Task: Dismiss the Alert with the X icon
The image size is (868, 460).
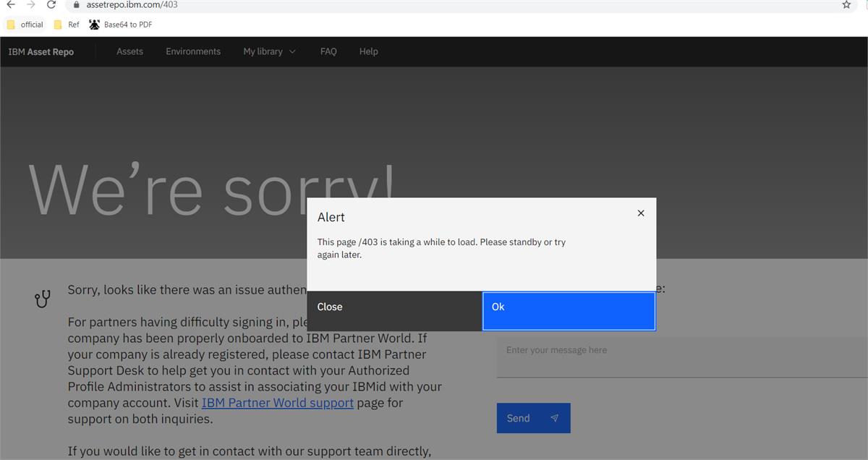Action: click(x=641, y=213)
